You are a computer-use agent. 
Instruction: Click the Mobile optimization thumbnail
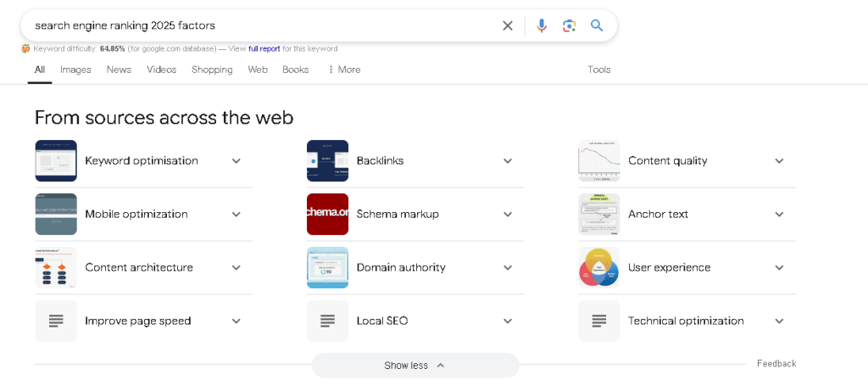56,214
